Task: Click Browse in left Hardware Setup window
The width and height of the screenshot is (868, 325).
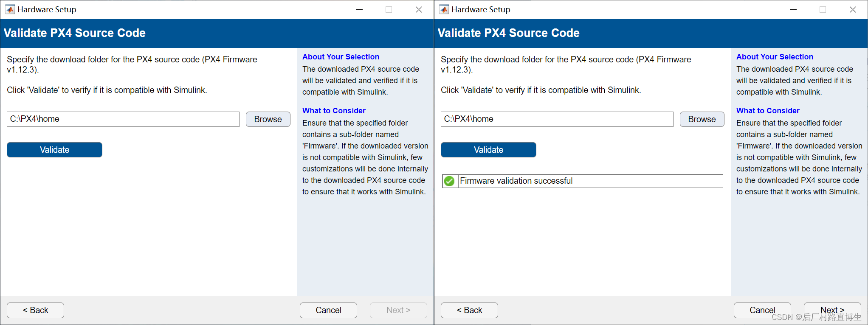Action: 268,119
